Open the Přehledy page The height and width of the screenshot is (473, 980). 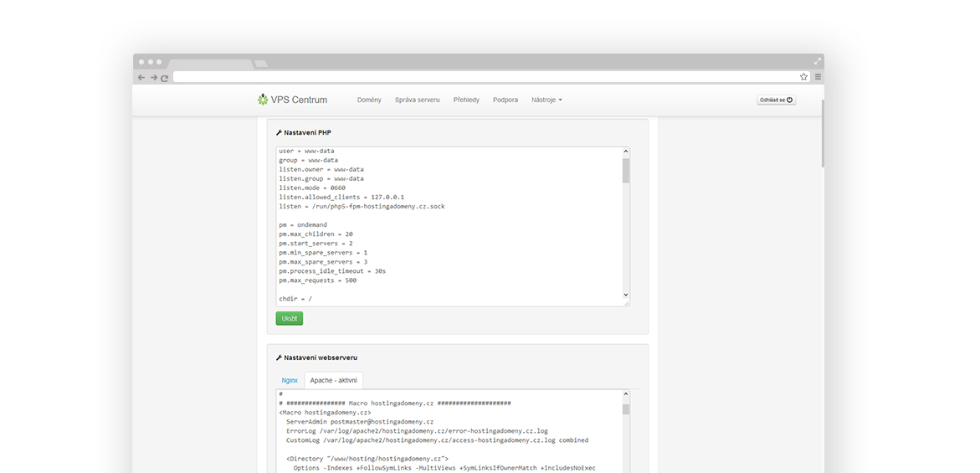pos(466,100)
